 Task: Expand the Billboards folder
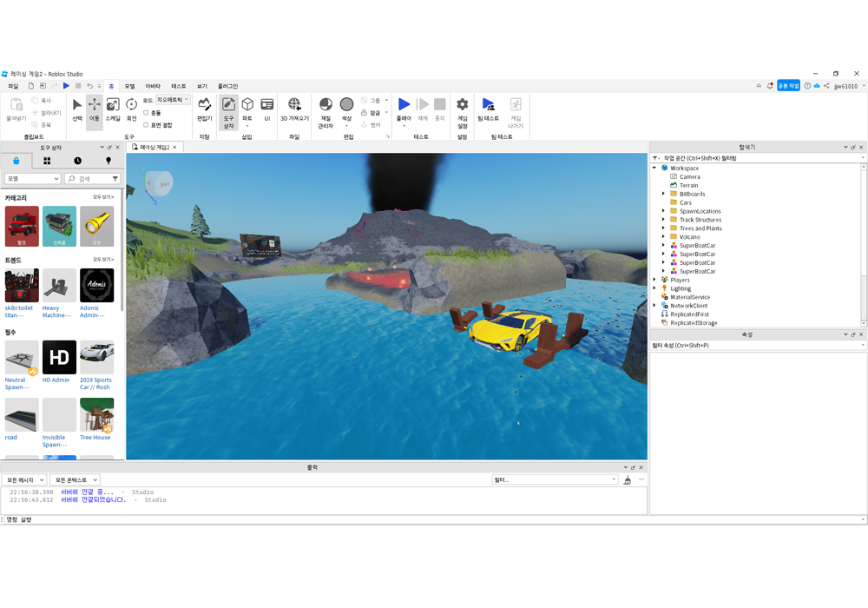tap(663, 194)
